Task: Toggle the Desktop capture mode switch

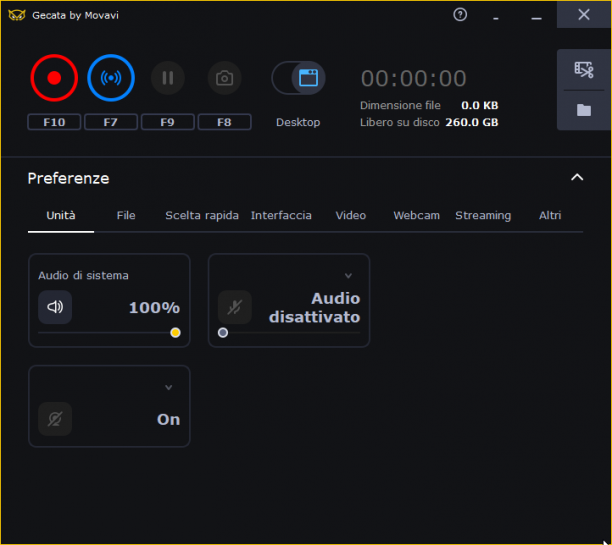Action: 298,78
